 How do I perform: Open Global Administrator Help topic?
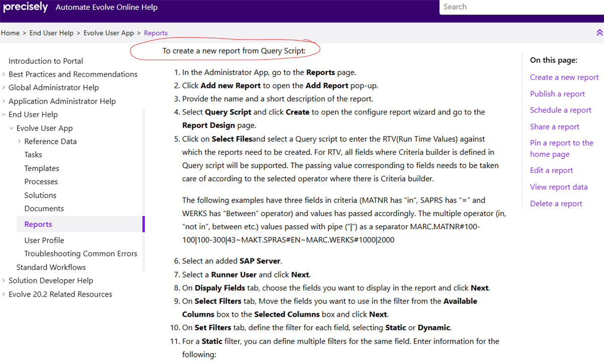54,87
